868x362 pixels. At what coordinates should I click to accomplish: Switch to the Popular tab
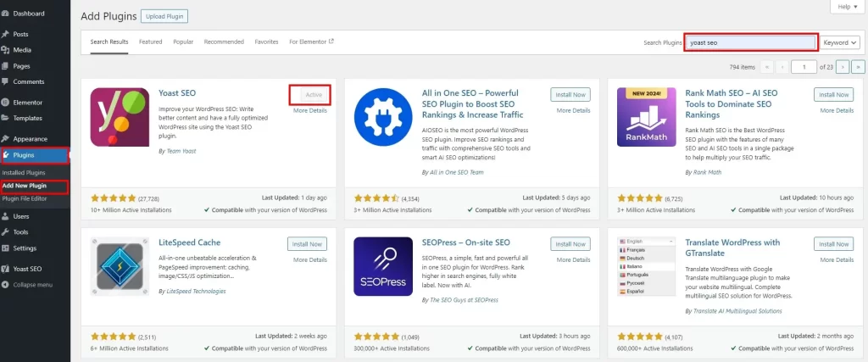coord(183,42)
